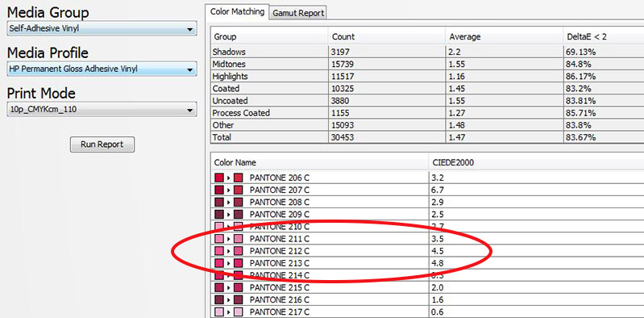Select the PANTONE 211 C color name
The width and height of the screenshot is (644, 318).
click(x=280, y=239)
